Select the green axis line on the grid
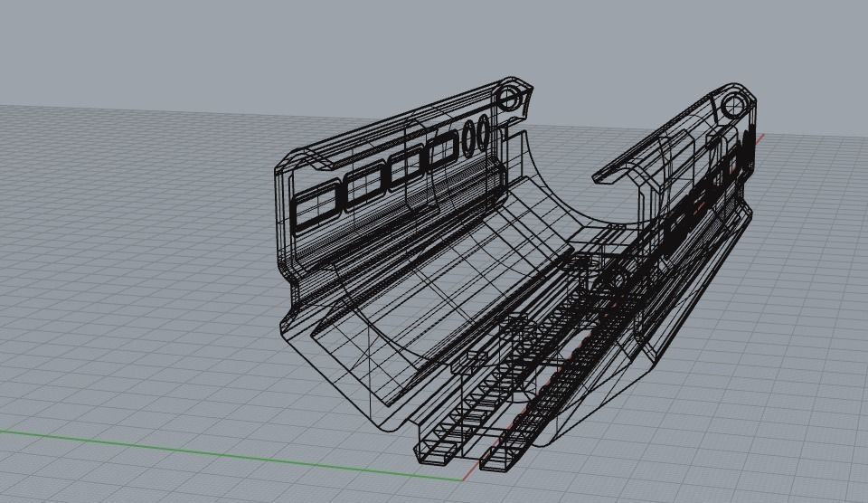Image resolution: width=868 pixels, height=503 pixels. [230, 456]
